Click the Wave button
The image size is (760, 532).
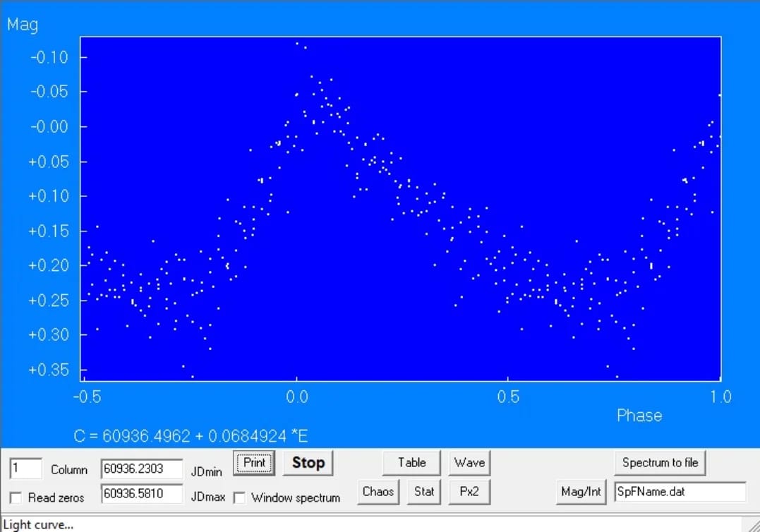pos(469,463)
